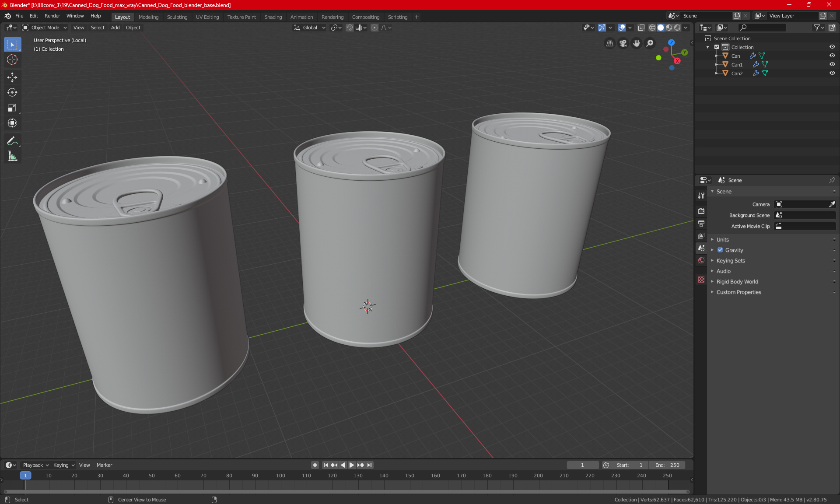Screen dimensions: 840x504
Task: Collapse the Collection tree in outliner
Action: click(x=708, y=47)
